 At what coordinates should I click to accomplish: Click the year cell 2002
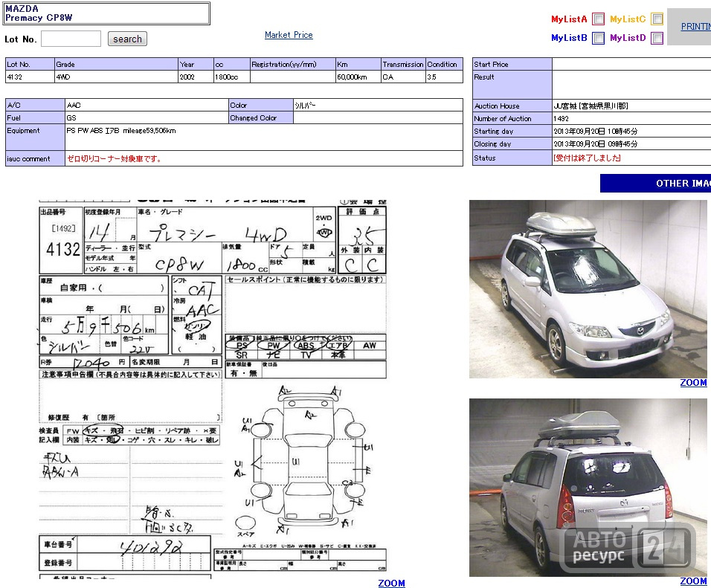196,77
